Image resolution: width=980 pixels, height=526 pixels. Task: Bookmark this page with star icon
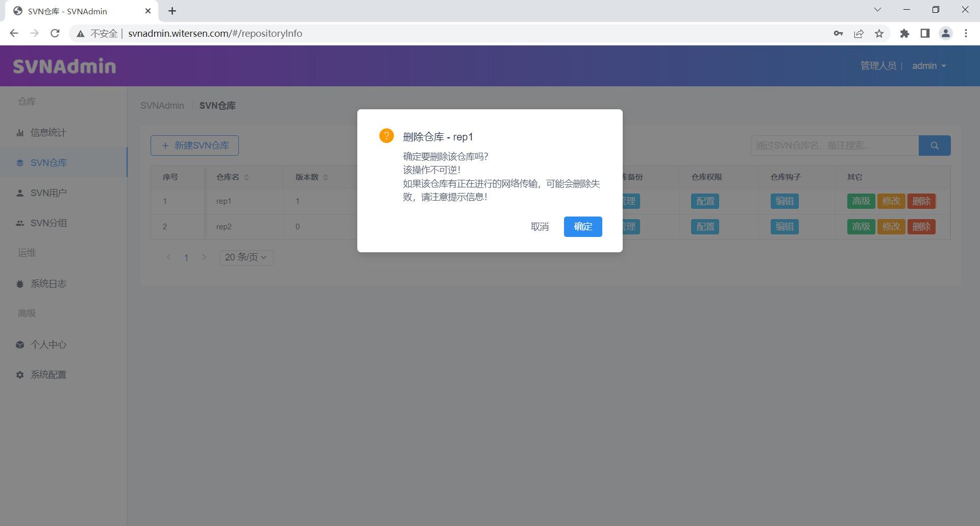(879, 33)
